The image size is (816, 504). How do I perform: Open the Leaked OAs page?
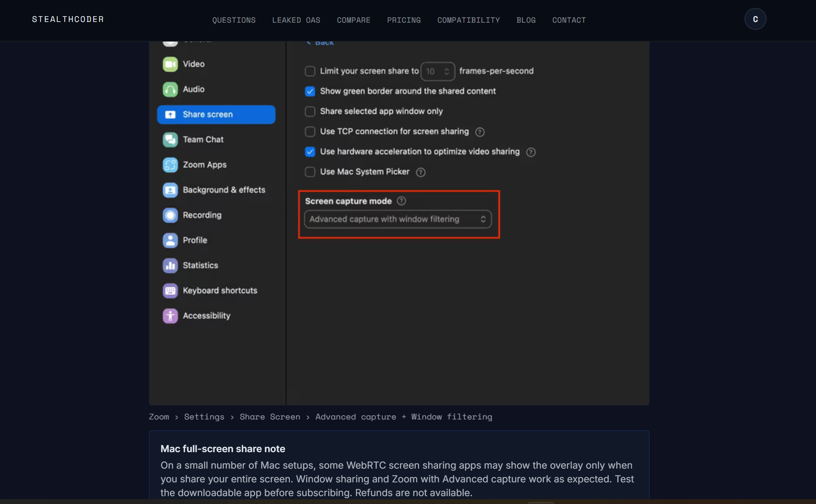pyautogui.click(x=296, y=20)
